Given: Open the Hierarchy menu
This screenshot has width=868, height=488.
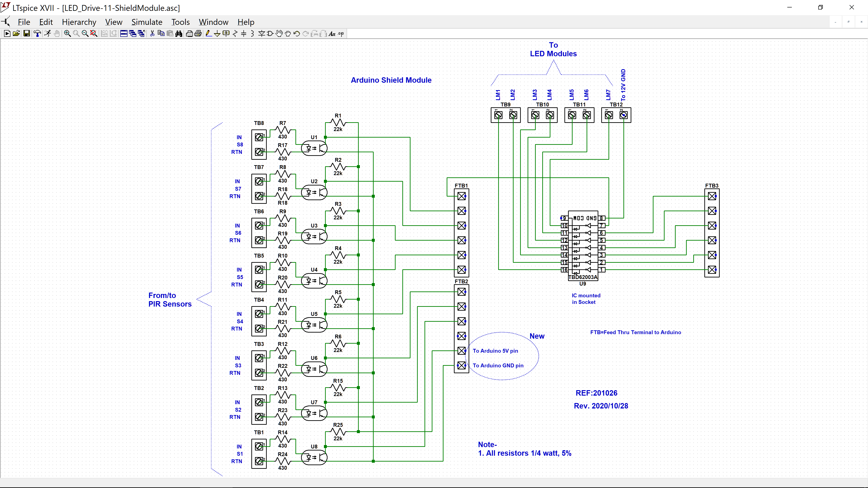Looking at the screenshot, I should (x=79, y=22).
